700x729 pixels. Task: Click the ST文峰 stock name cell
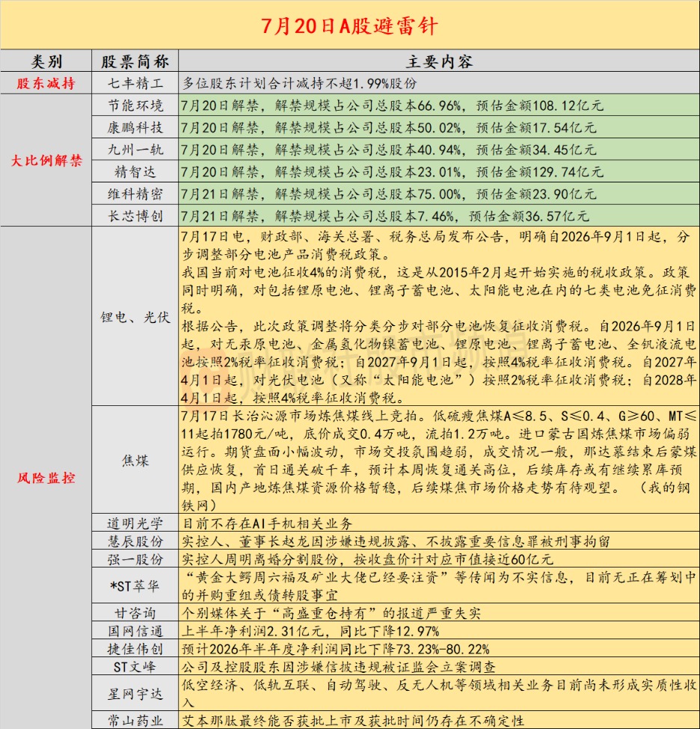tap(135, 667)
